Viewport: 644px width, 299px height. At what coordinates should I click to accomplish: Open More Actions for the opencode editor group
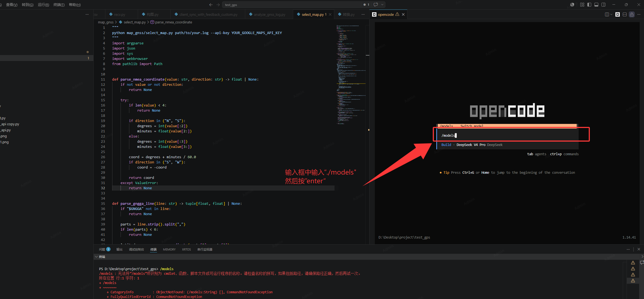point(639,14)
